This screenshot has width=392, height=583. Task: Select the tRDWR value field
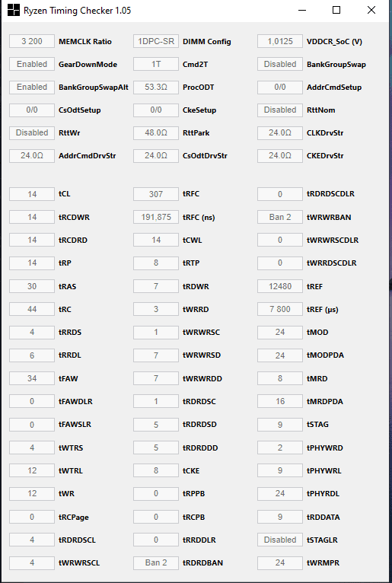(x=156, y=286)
